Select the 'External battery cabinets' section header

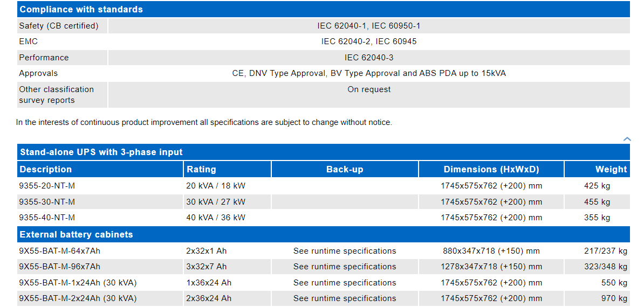[x=76, y=235]
